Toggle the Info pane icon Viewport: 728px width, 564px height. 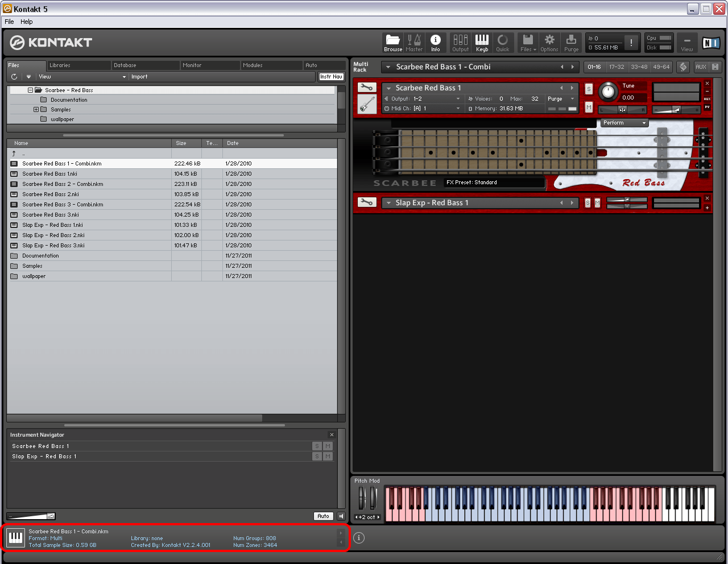[x=436, y=43]
